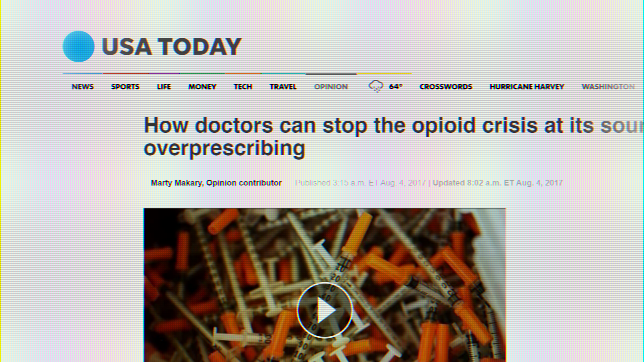The width and height of the screenshot is (644, 362).
Task: Open the LIFE menu item
Action: point(164,87)
